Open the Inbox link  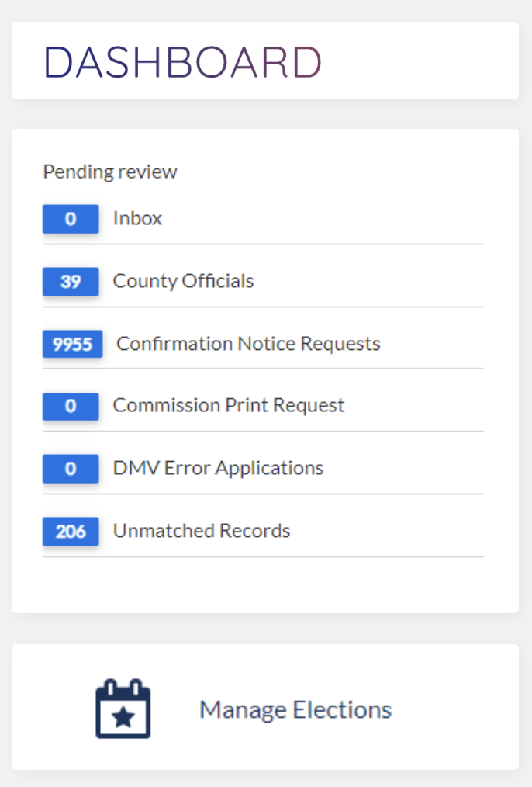(x=137, y=218)
